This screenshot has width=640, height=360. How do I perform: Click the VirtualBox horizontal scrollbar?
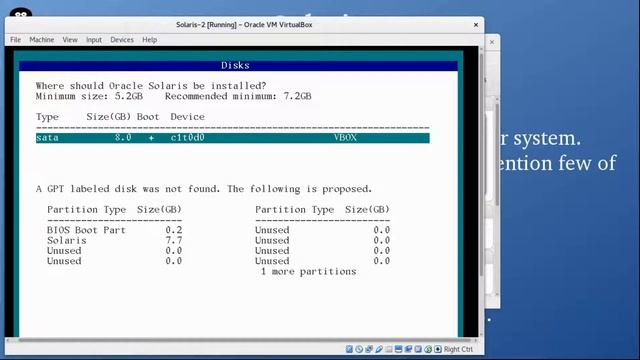click(245, 340)
